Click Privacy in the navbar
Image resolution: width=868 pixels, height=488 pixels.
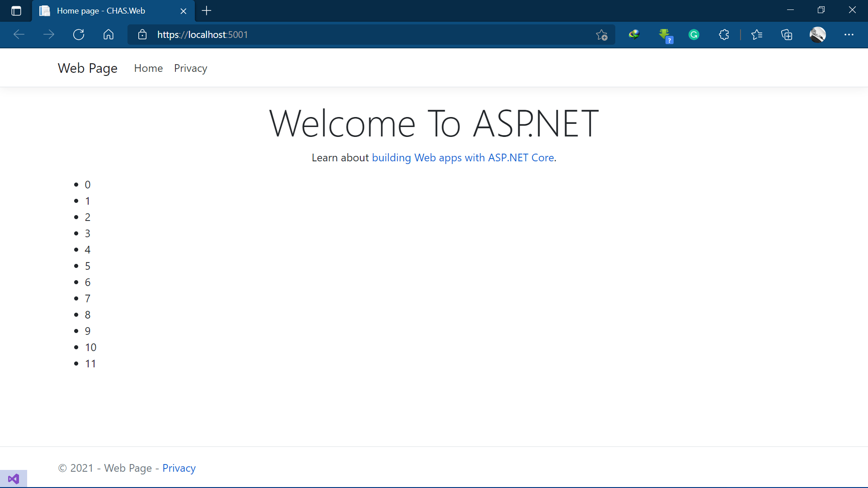pyautogui.click(x=190, y=68)
